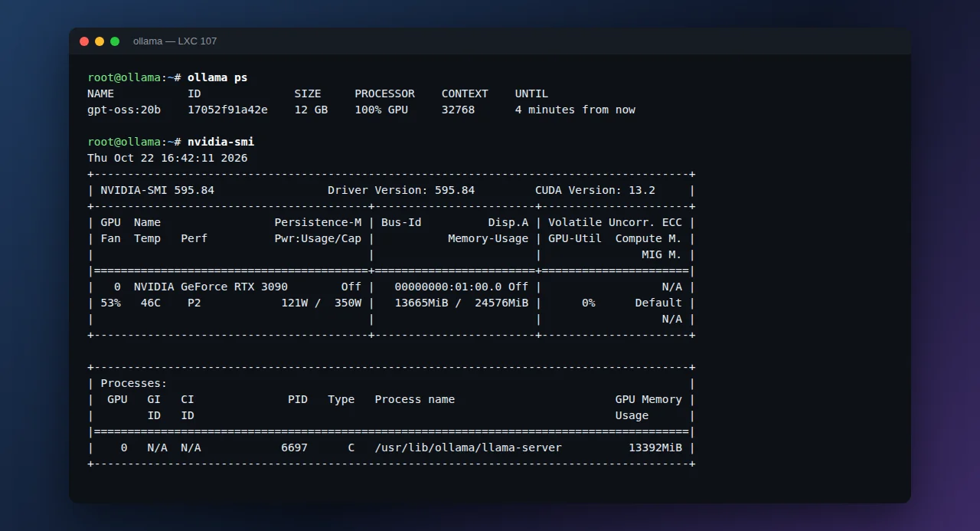Click the 'Persistence-M' header
This screenshot has height=531, width=980.
coord(318,222)
